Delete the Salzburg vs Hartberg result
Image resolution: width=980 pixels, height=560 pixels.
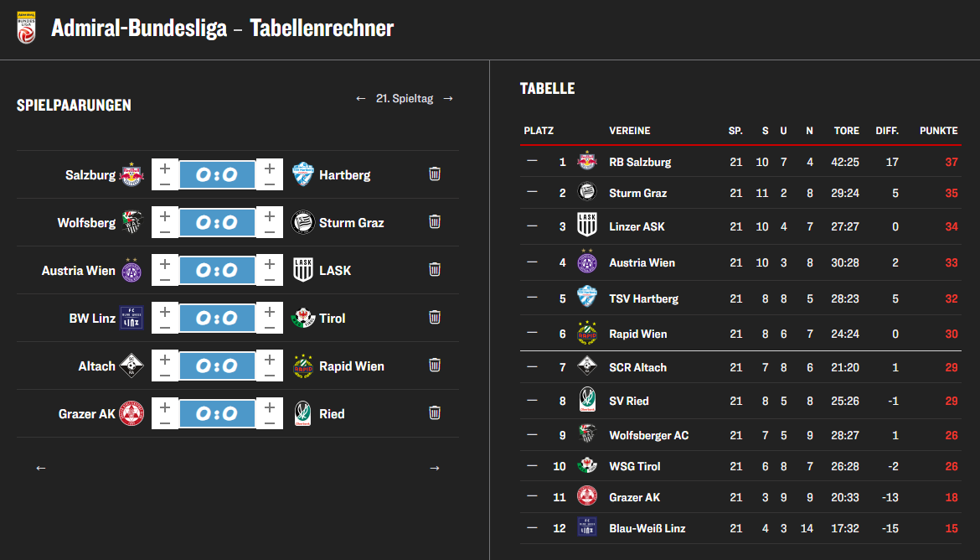pos(435,174)
